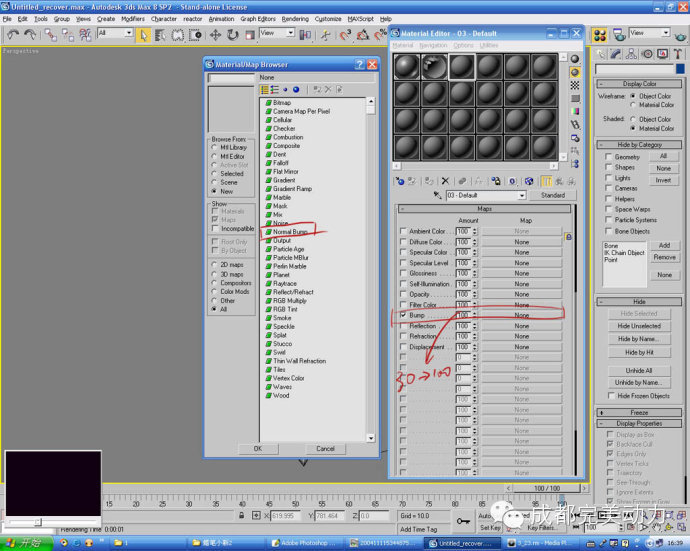This screenshot has height=551, width=690.
Task: Click Unhide All button
Action: [639, 370]
